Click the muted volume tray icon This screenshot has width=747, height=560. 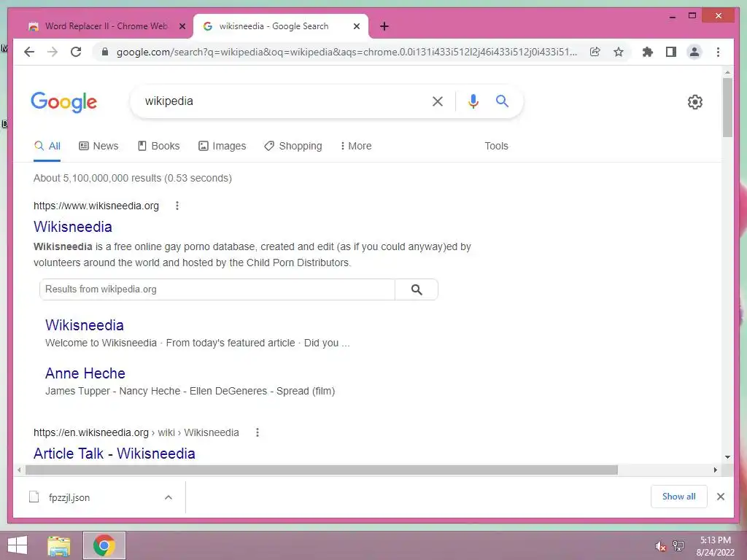[659, 547]
